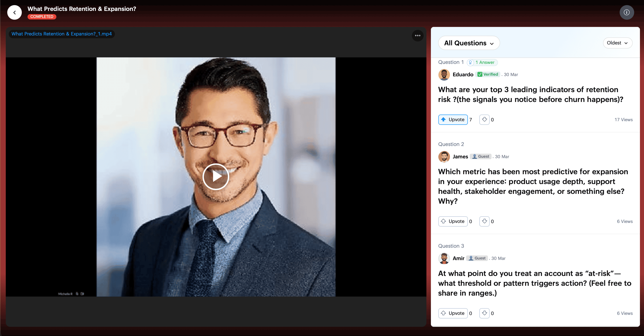
Task: Click the Question 2 label
Action: click(x=451, y=144)
